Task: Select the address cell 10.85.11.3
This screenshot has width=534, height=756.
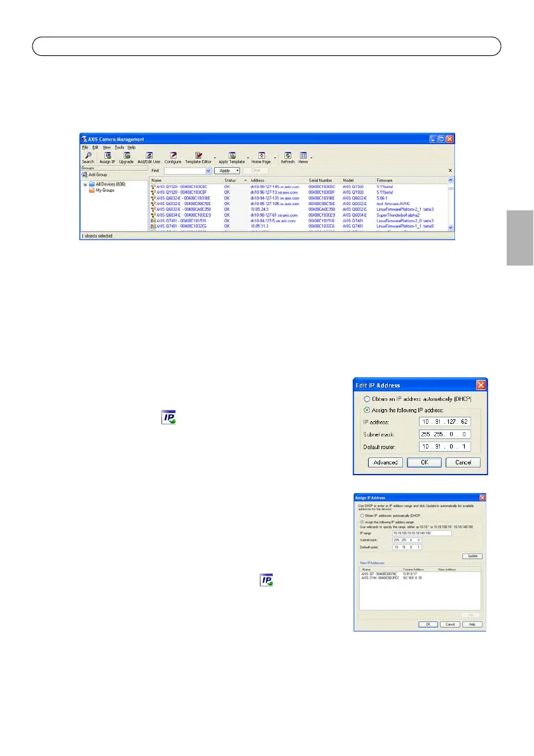Action: click(259, 226)
